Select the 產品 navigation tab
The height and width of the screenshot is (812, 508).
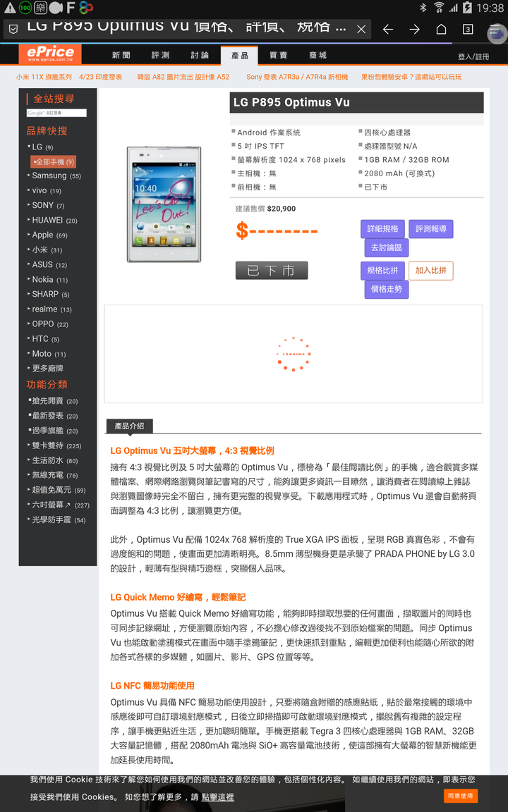[x=239, y=56]
